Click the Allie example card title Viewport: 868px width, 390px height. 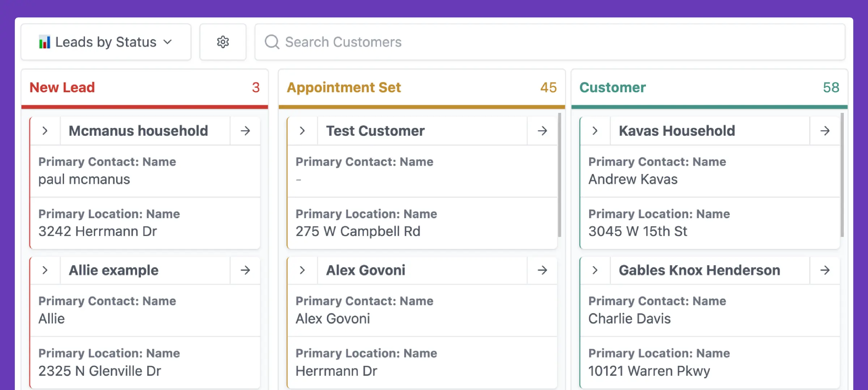[114, 270]
